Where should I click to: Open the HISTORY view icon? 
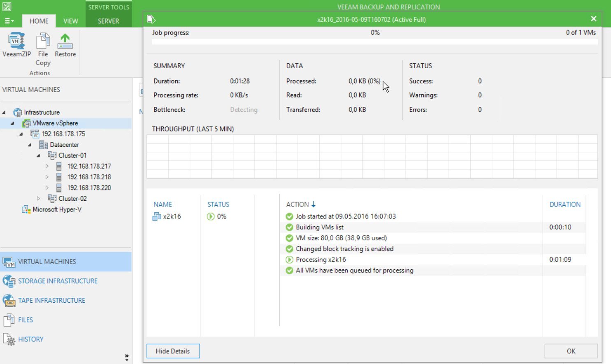click(9, 339)
